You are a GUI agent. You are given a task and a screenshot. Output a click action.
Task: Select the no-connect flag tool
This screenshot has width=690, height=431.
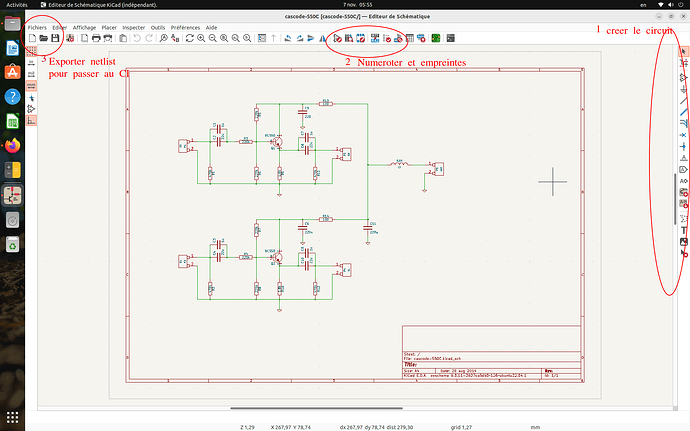coord(683,135)
